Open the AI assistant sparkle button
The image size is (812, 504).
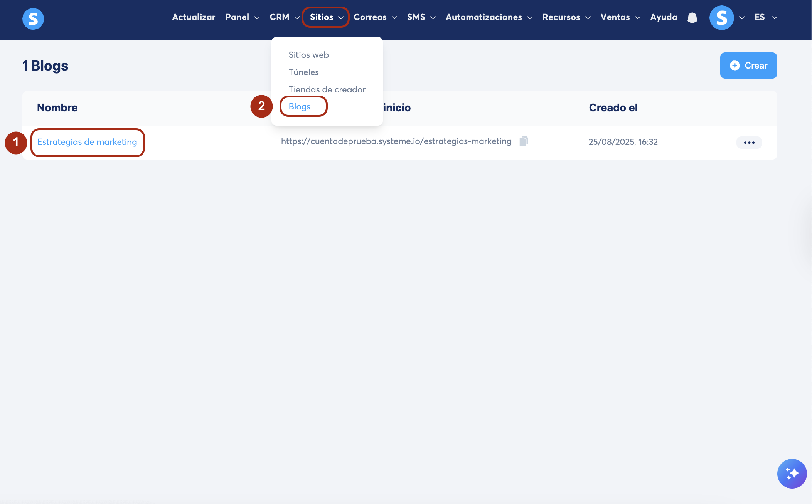coord(792,474)
